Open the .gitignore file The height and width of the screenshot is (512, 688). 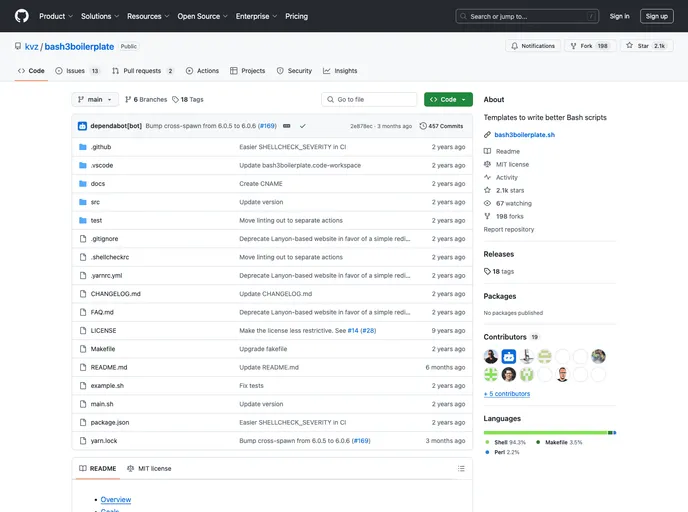(x=104, y=239)
